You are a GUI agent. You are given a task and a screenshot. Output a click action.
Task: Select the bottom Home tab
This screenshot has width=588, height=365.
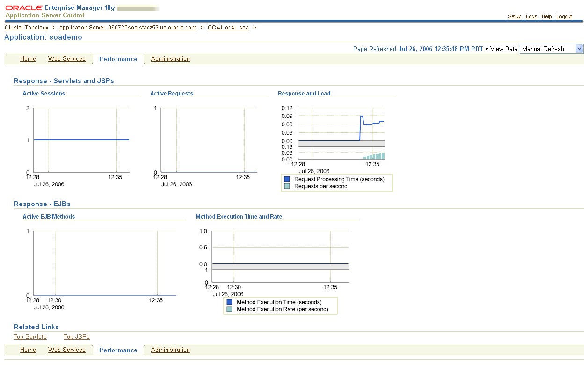(x=28, y=350)
